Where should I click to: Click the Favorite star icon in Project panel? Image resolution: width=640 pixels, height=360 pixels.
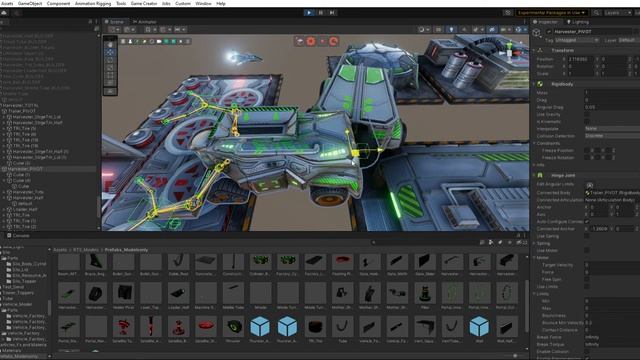pyautogui.click(x=509, y=242)
